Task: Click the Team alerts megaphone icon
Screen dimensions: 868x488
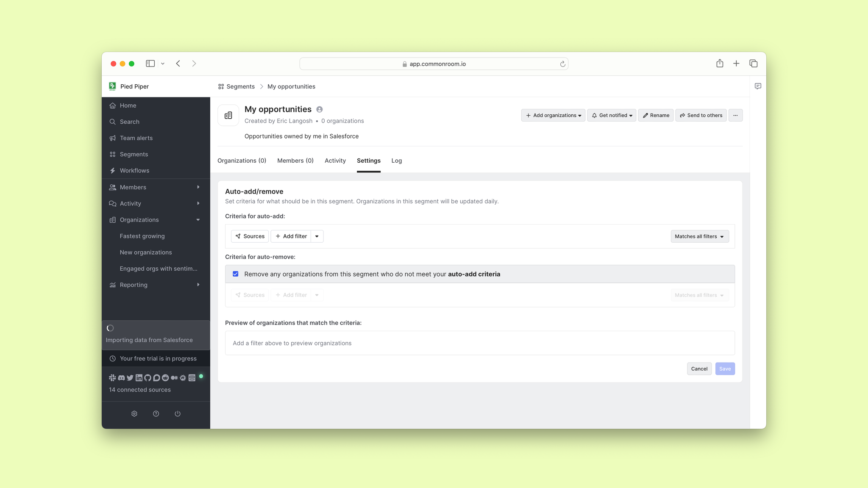Action: click(x=113, y=138)
